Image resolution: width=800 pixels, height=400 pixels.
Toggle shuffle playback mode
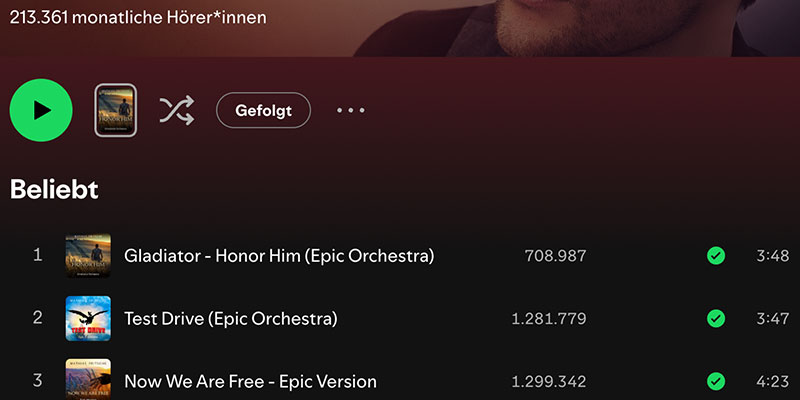click(176, 110)
